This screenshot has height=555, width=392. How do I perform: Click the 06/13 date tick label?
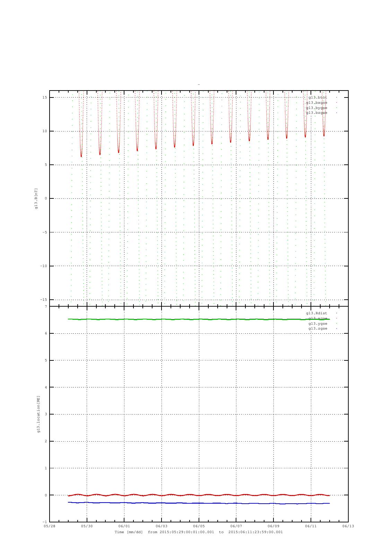348,526
